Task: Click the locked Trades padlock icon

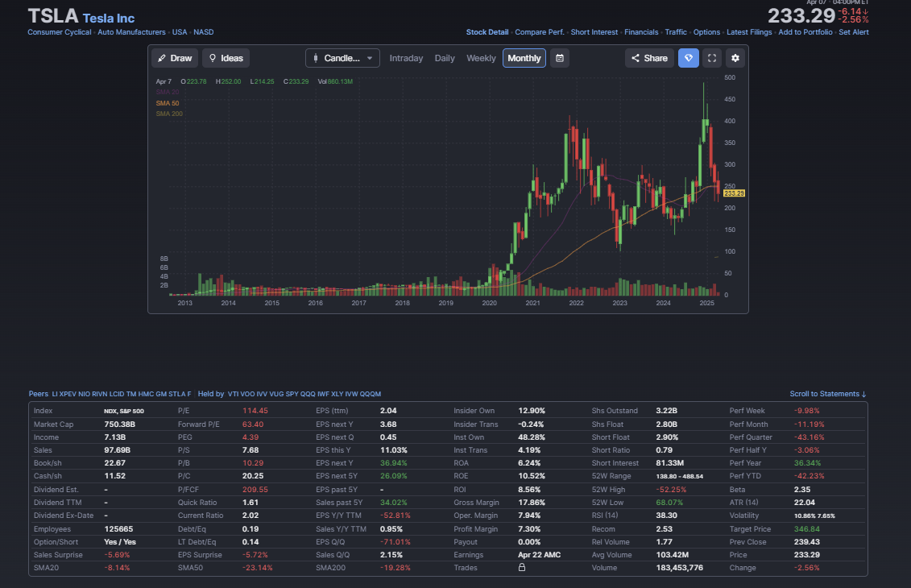Action: (522, 567)
